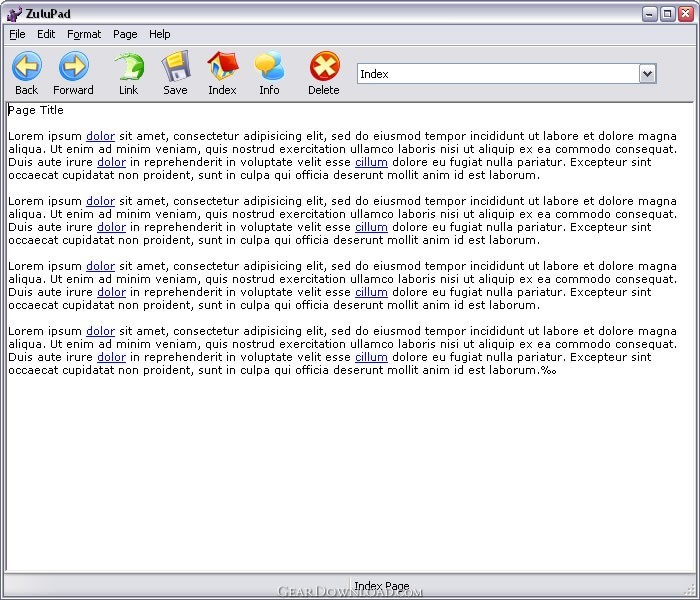
Task: Delete the page with the red X icon
Action: pos(325,66)
